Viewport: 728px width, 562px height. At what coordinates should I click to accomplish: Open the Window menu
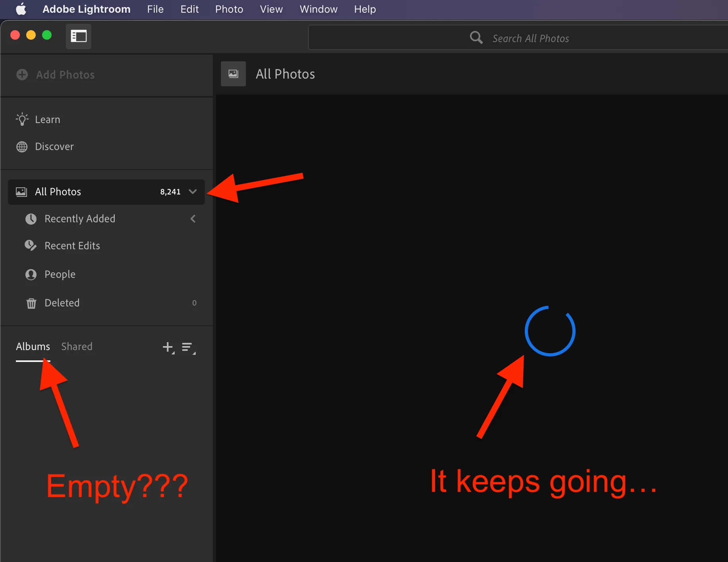318,9
